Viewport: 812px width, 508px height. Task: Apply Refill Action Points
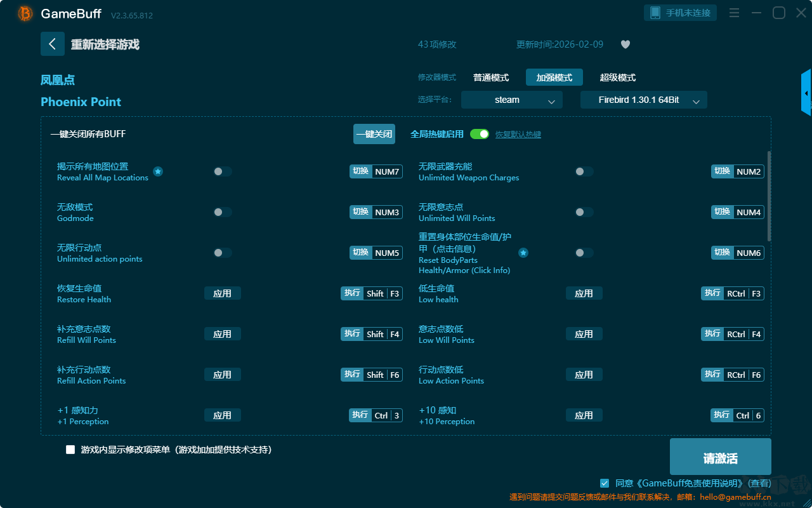click(x=223, y=375)
